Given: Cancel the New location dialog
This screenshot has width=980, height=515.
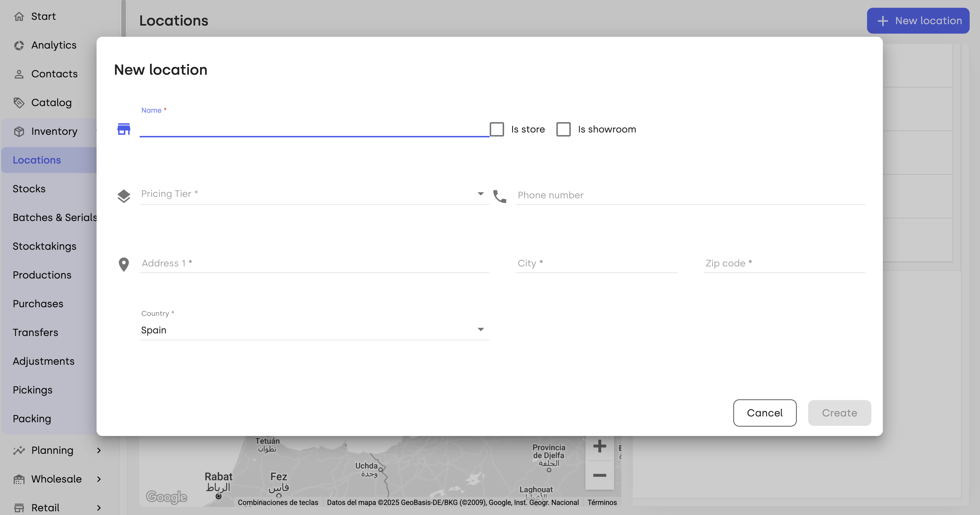Looking at the screenshot, I should click(x=765, y=413).
